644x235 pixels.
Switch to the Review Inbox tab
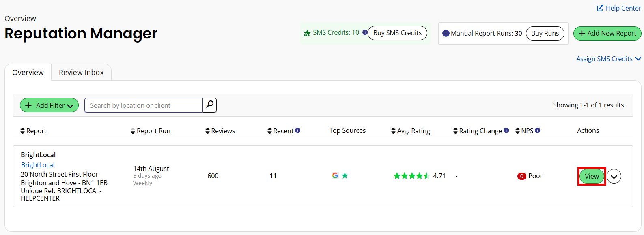[81, 72]
